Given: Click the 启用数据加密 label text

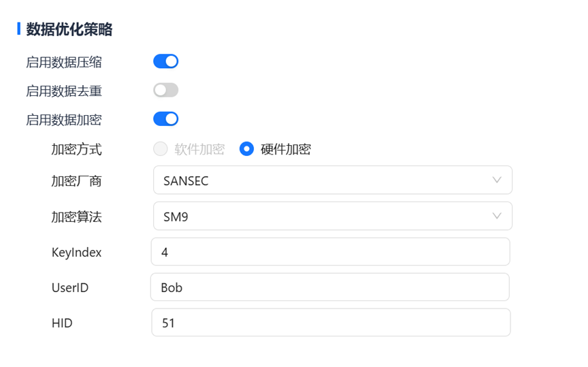Looking at the screenshot, I should coord(64,120).
